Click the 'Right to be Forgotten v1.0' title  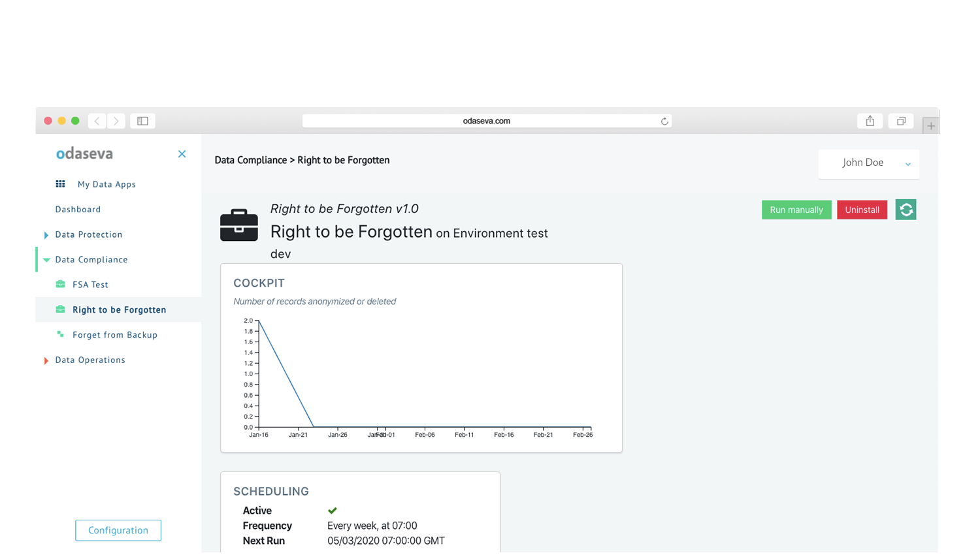(x=344, y=209)
